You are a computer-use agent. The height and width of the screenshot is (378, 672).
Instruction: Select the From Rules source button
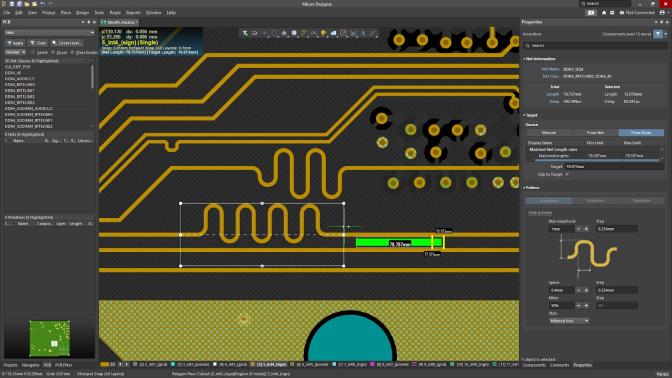click(x=641, y=132)
